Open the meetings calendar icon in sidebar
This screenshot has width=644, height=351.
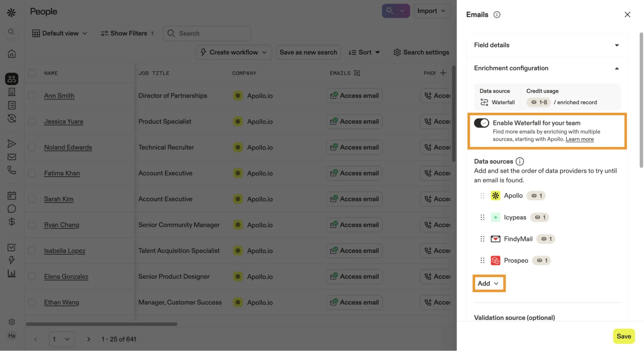point(11,195)
